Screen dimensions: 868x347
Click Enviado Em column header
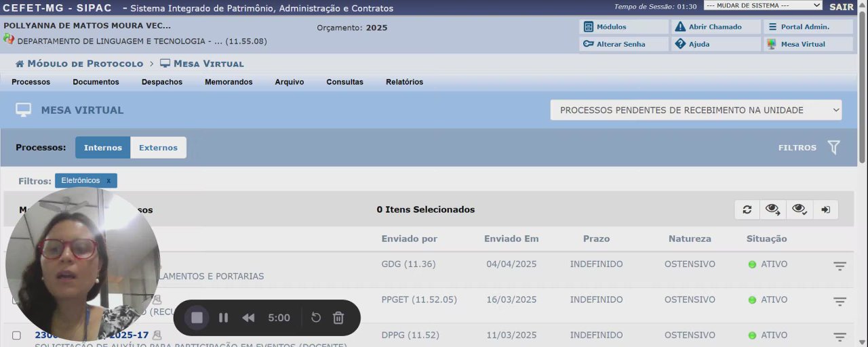point(511,239)
